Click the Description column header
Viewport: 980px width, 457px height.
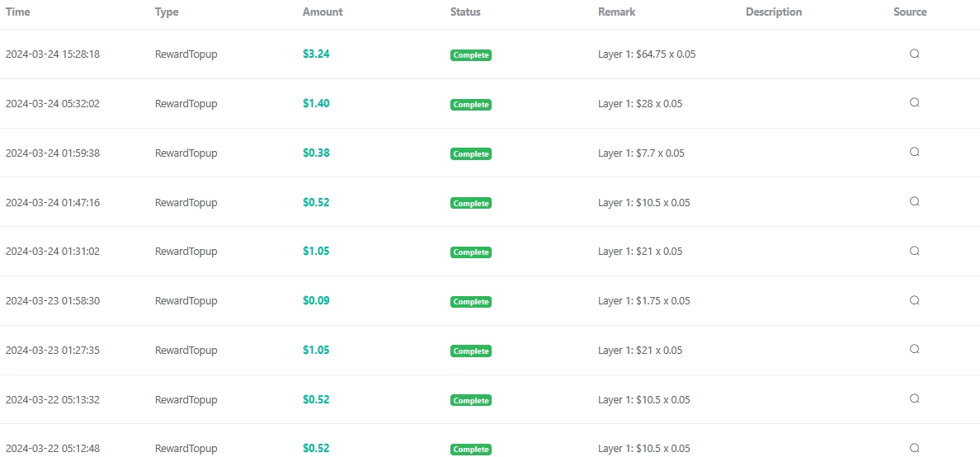coord(774,12)
